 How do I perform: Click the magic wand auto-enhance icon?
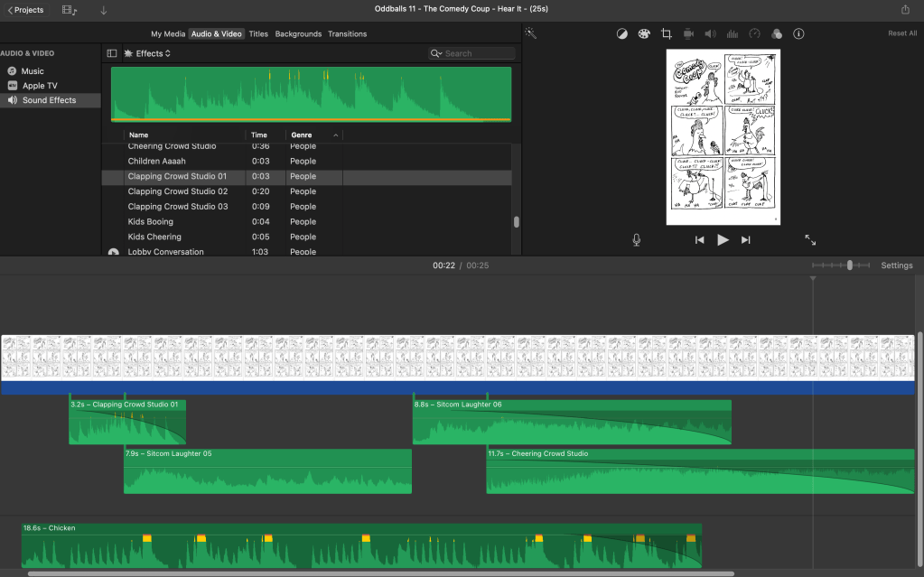530,33
